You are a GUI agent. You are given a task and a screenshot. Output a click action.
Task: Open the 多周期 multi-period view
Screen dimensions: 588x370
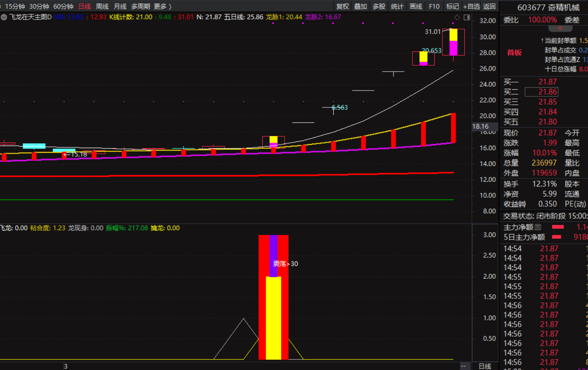click(140, 6)
